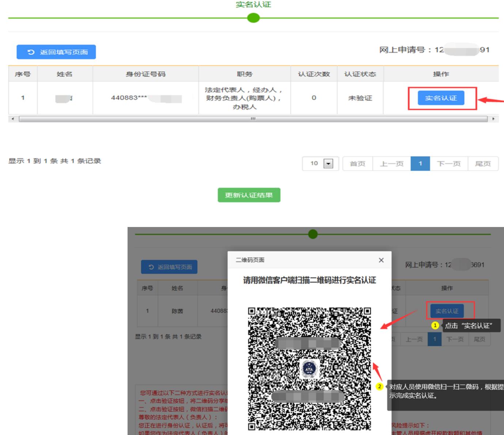
Task: Click the green step indicator dot at top
Action: [253, 18]
